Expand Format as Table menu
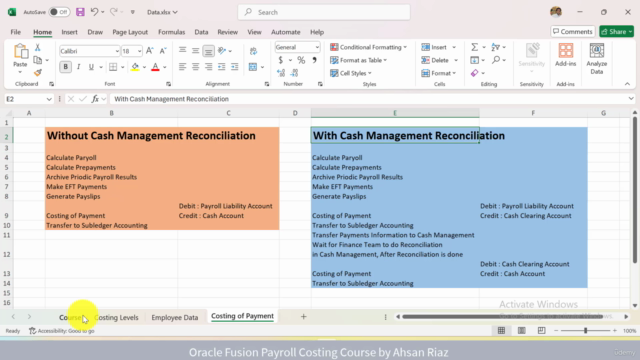The image size is (640, 360). pos(358,60)
